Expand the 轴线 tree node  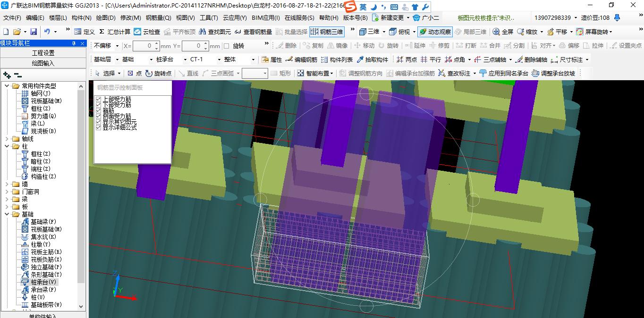point(7,139)
